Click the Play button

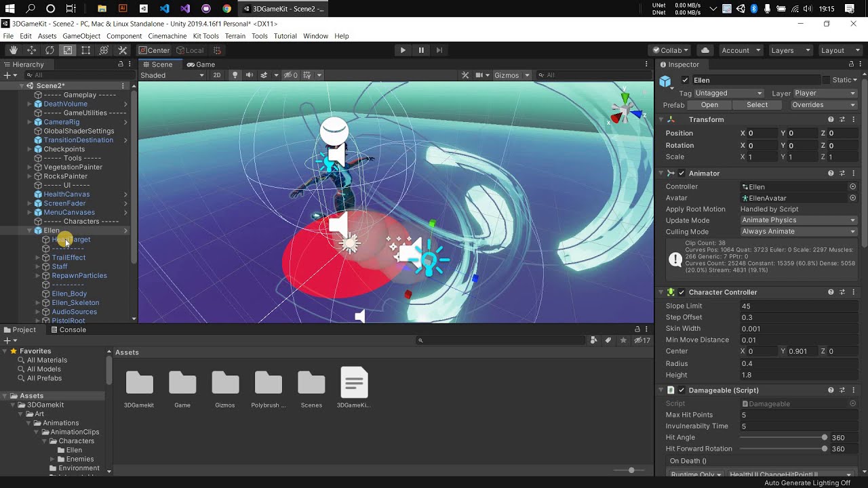pyautogui.click(x=403, y=50)
